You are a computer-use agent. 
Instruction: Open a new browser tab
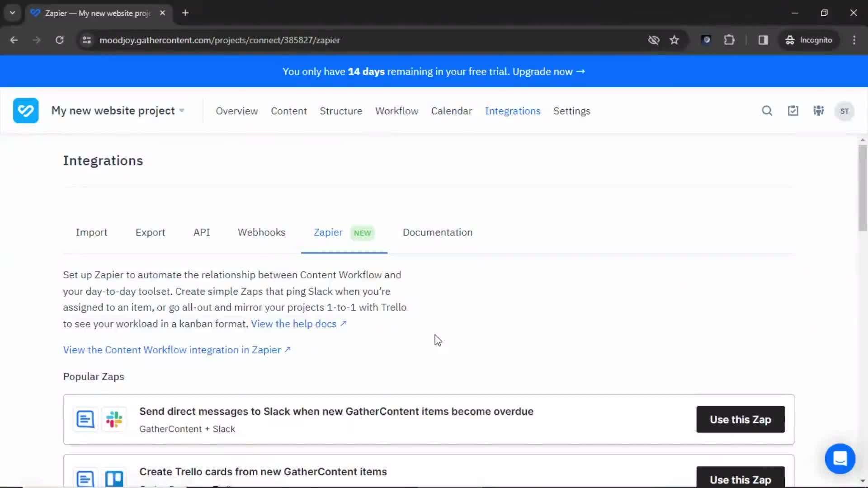click(x=185, y=13)
